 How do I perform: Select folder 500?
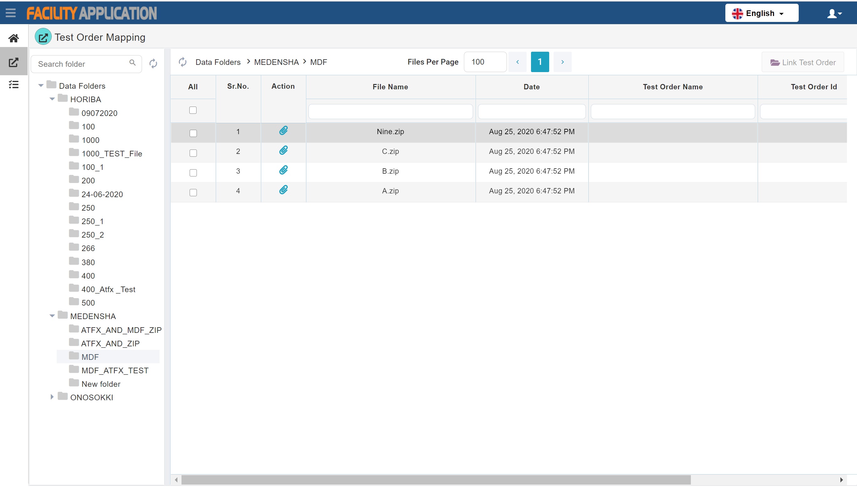click(88, 303)
